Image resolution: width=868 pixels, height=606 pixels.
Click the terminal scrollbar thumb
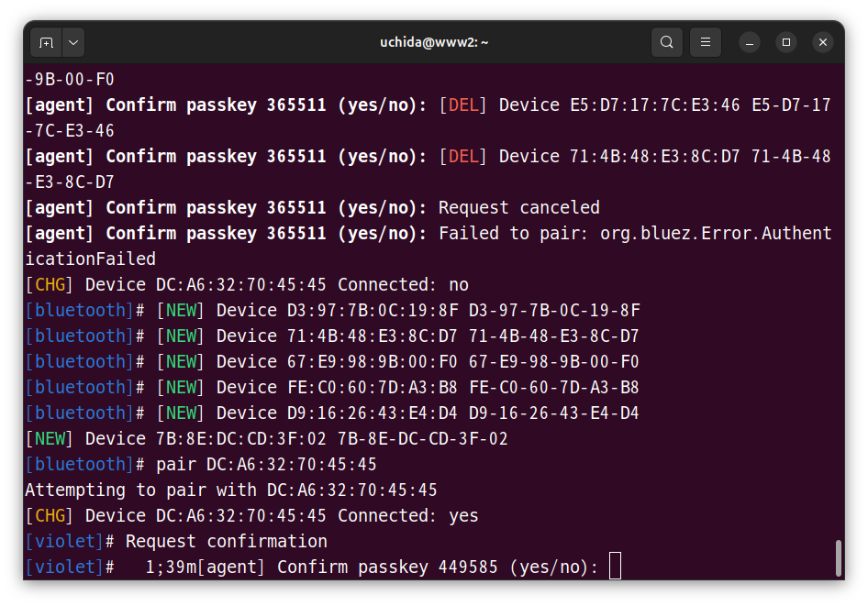point(838,558)
